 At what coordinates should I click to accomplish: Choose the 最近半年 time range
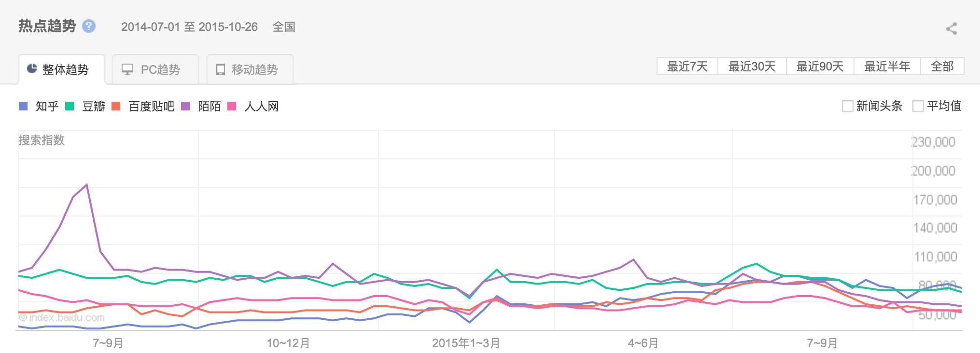(887, 66)
